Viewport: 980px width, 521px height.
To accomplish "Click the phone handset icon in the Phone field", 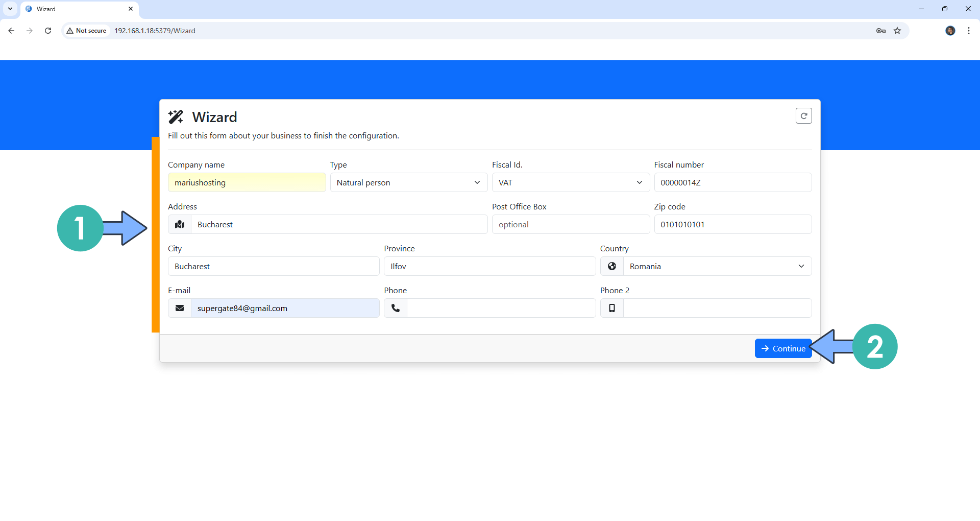I will tap(395, 307).
